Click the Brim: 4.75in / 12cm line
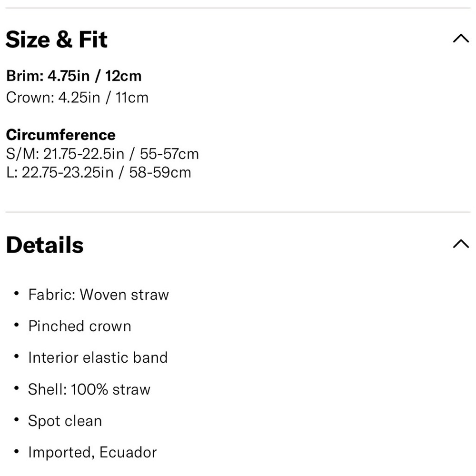The width and height of the screenshot is (476, 476). point(74,76)
